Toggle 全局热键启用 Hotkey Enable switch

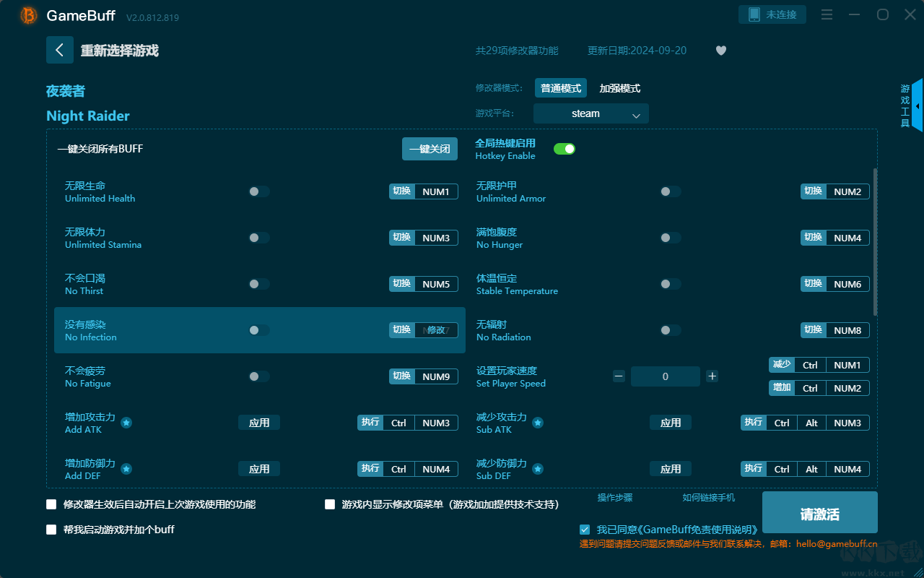[565, 149]
